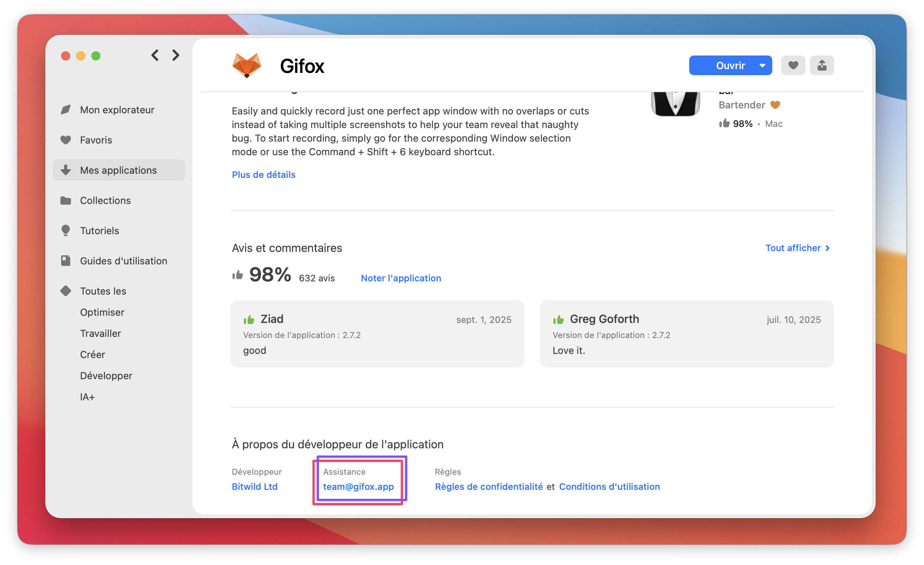Click thumbs-up icon on Greg Goforth's review
Viewport: 924px width, 565px height.
pos(558,320)
